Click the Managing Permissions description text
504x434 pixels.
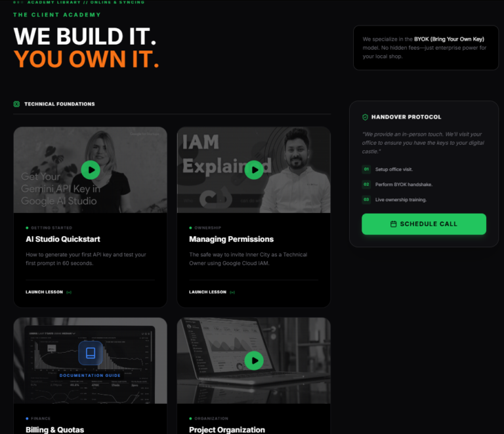pyautogui.click(x=248, y=259)
